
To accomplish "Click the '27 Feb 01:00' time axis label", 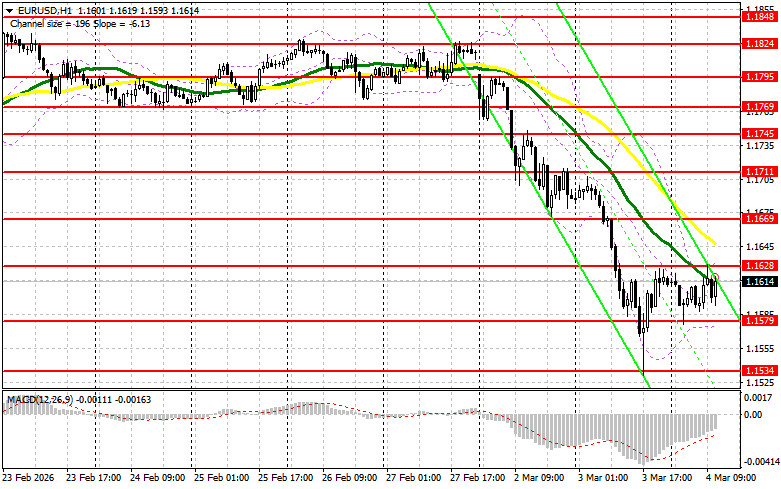I will pos(413,478).
